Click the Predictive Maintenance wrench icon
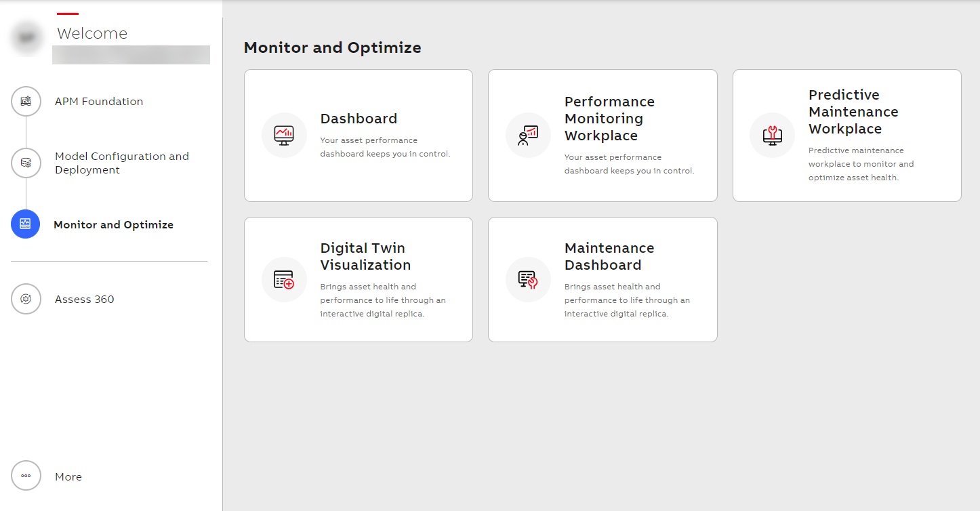The image size is (980, 511). (x=772, y=135)
